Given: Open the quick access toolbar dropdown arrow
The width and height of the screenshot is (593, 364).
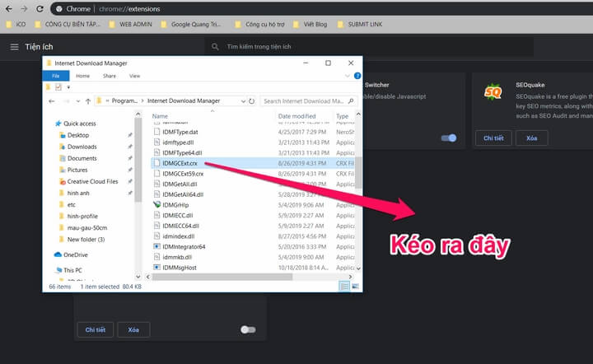Looking at the screenshot, I should tap(68, 87).
